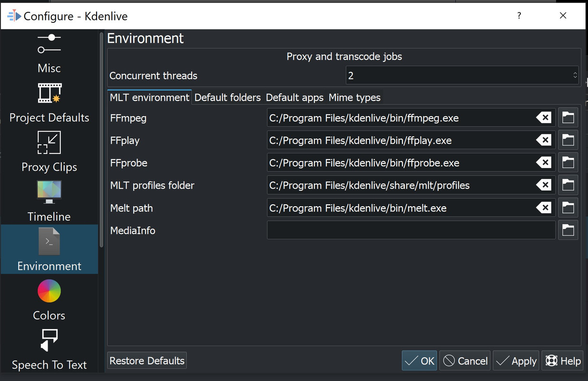The height and width of the screenshot is (381, 588).
Task: Open the Project Defaults settings page
Action: tap(49, 102)
